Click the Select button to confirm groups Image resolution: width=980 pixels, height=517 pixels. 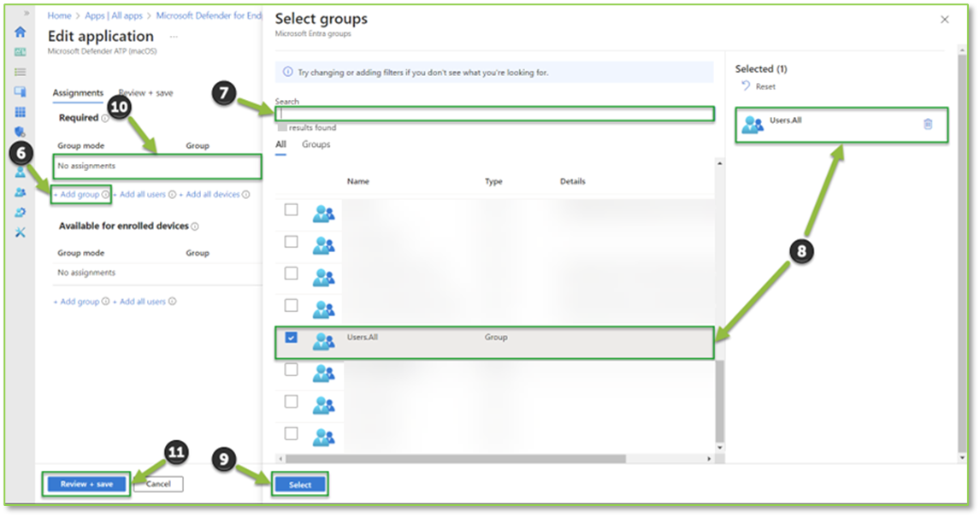[300, 483]
